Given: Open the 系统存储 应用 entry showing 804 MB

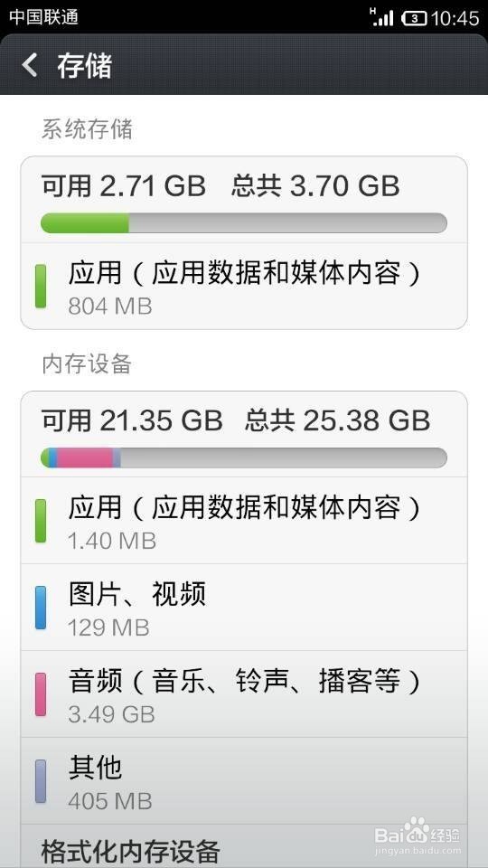Looking at the screenshot, I should pyautogui.click(x=244, y=287).
